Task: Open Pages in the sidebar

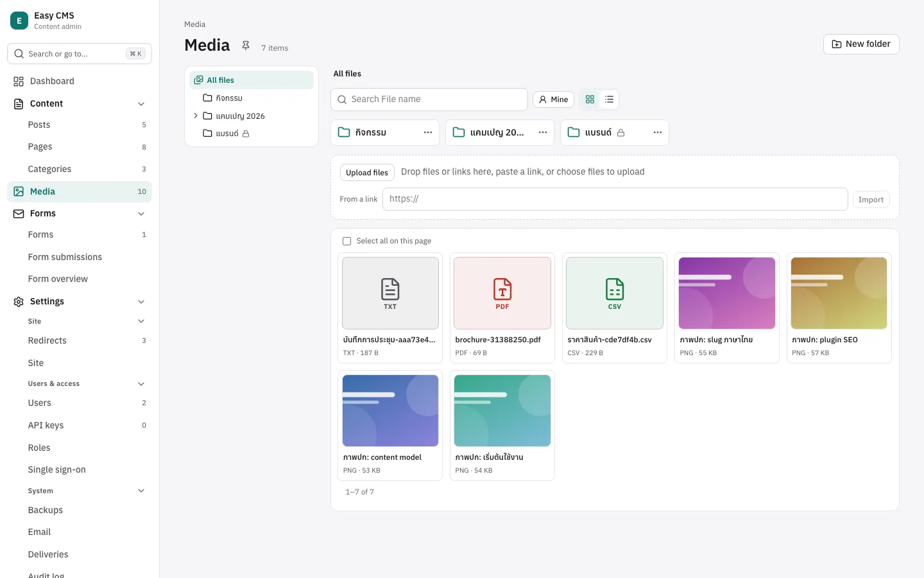Action: tap(80, 147)
